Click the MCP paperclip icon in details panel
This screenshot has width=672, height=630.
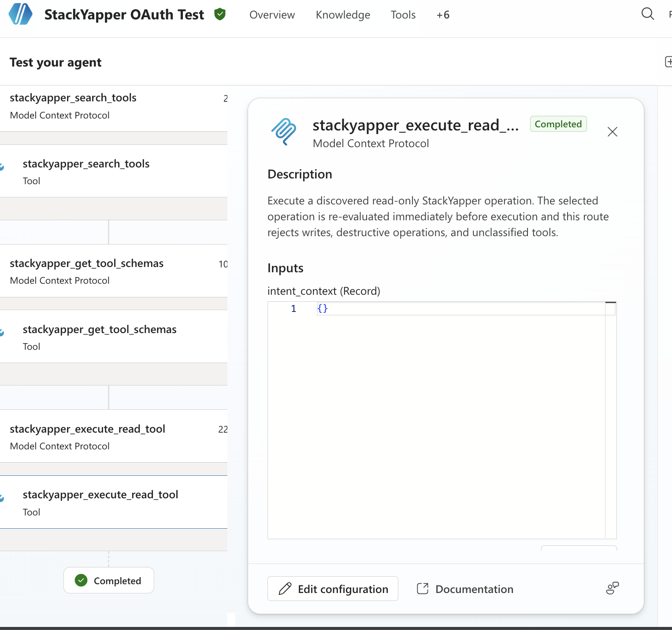click(x=284, y=132)
